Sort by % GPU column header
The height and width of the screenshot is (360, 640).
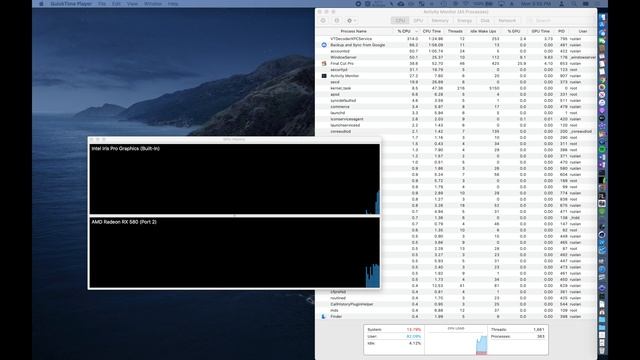tap(513, 31)
